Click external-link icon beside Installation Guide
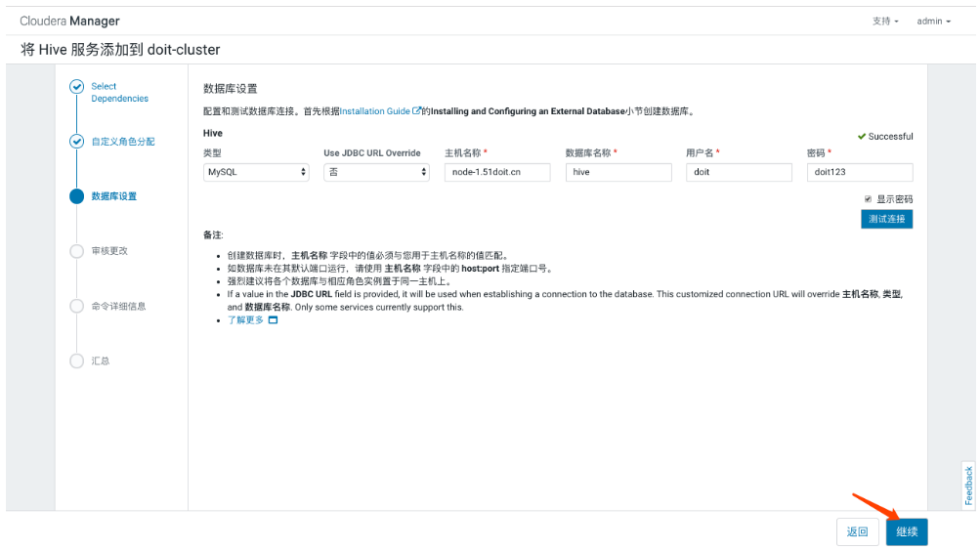Screen dimensions: 980x550 [x=416, y=110]
